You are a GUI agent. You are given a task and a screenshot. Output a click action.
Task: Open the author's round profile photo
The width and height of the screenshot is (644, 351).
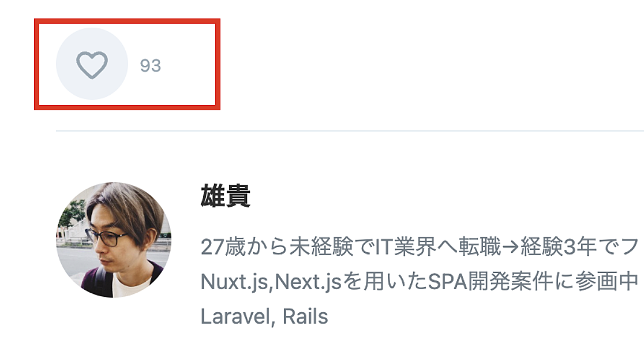click(114, 240)
